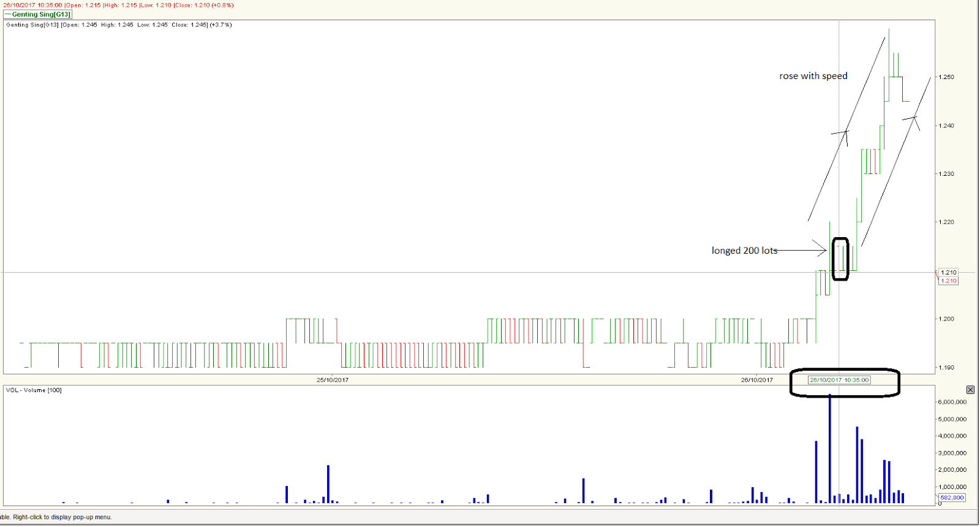Click the red-boxed 1.210 last price tag

(x=949, y=281)
